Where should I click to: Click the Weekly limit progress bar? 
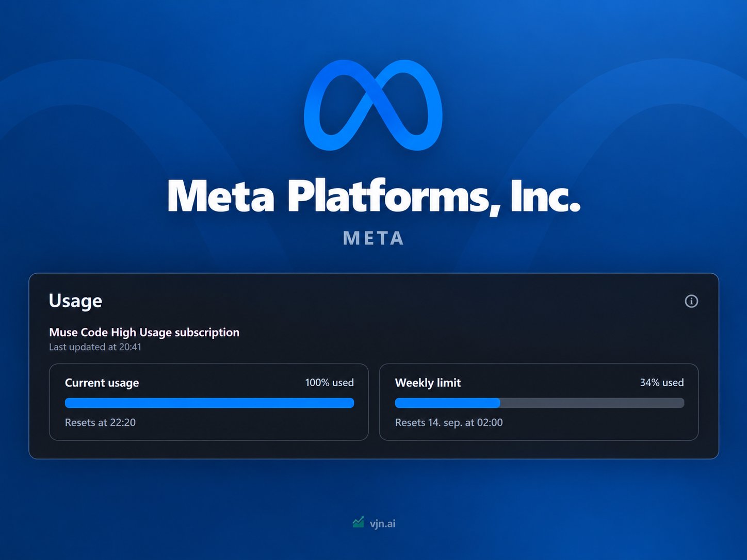coord(540,403)
